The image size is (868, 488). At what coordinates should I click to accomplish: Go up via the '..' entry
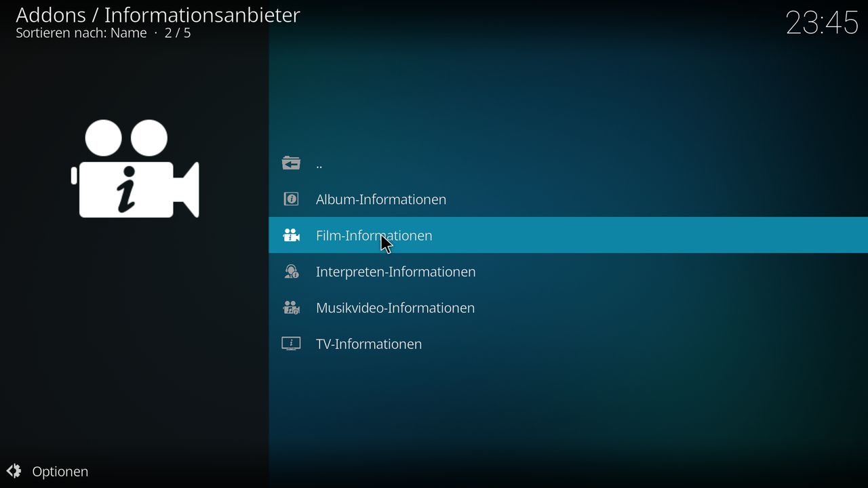click(568, 163)
